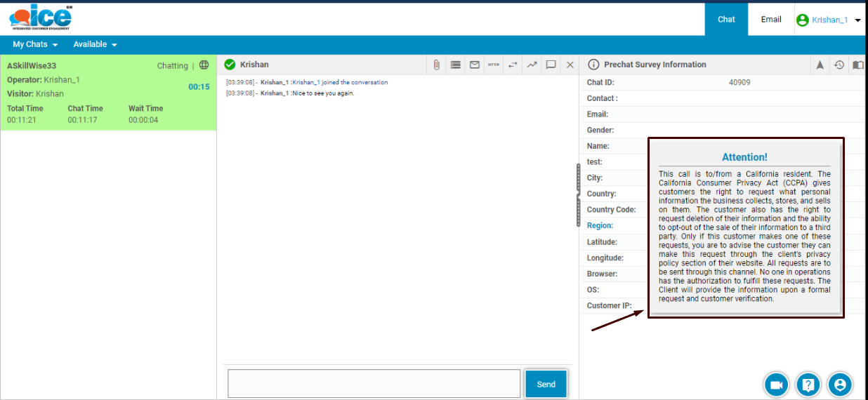Select the Chat tab

tap(726, 20)
